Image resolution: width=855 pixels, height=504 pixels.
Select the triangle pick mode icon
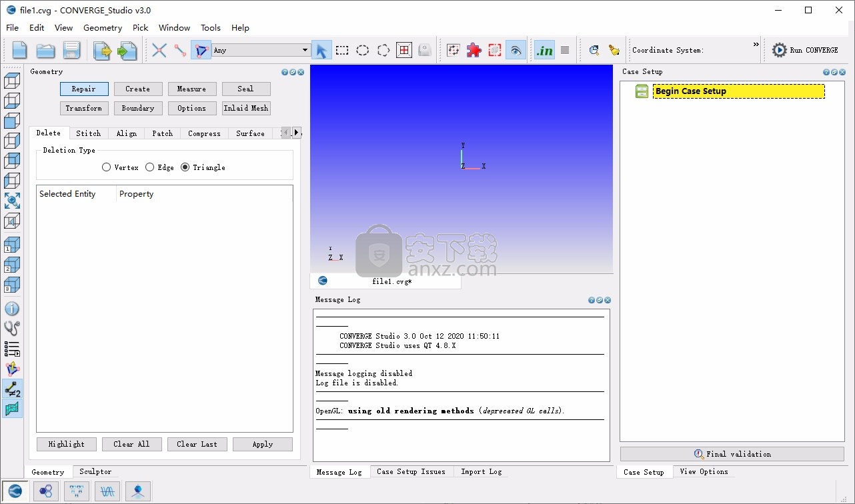click(x=201, y=50)
